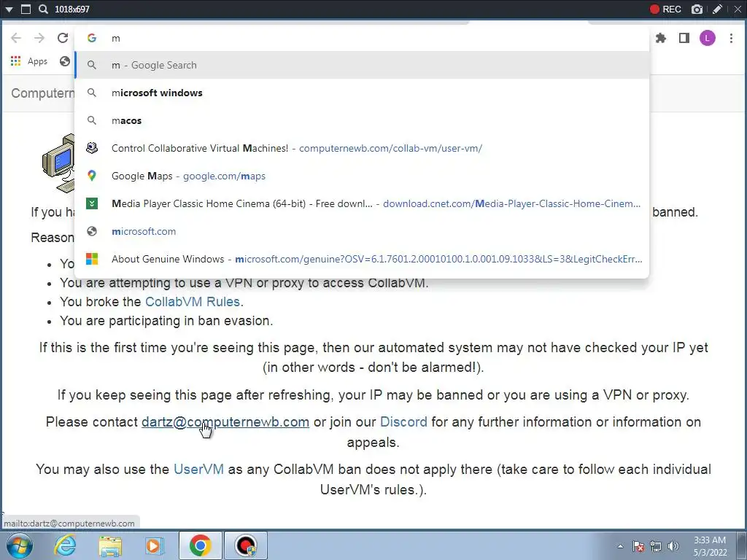Open recorder pencil drawing tool
Image resolution: width=747 pixels, height=560 pixels.
click(x=718, y=9)
